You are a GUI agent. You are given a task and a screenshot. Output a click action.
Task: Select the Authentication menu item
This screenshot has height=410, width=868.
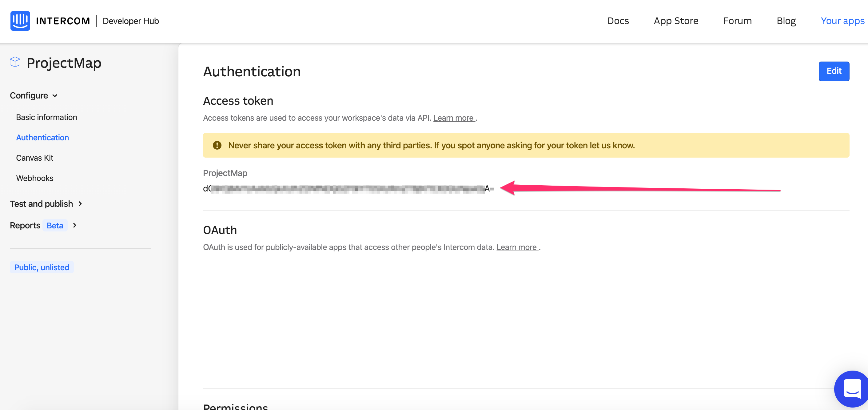coord(43,137)
